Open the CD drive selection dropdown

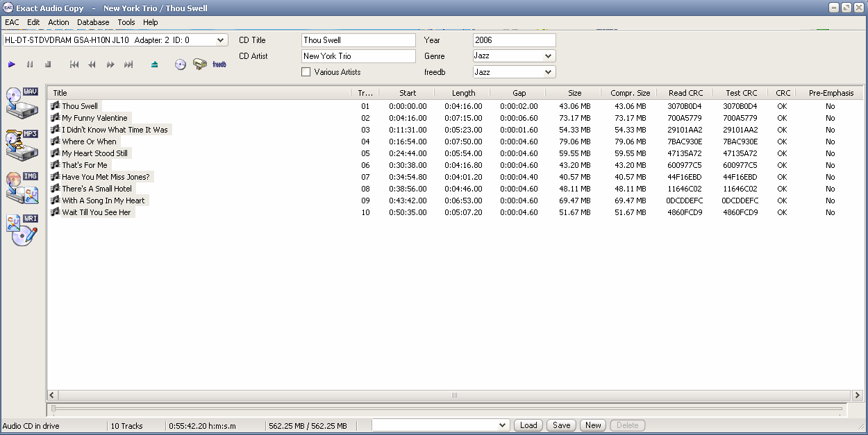pos(221,40)
